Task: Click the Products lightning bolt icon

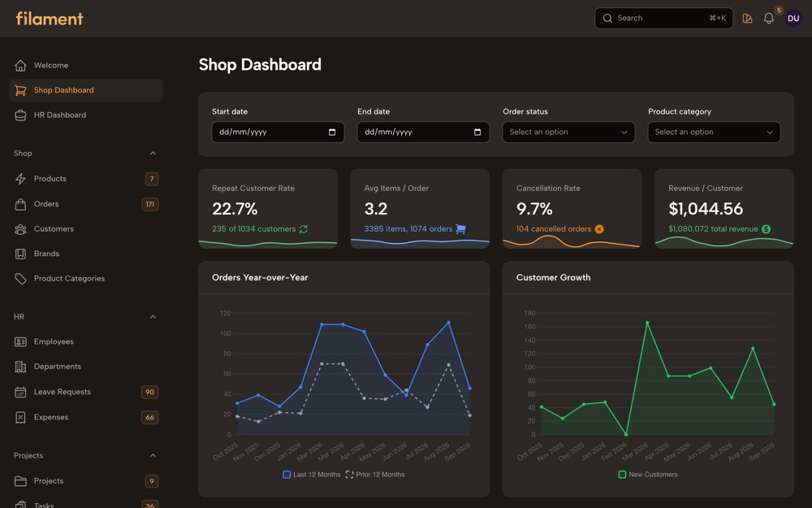Action: point(20,179)
